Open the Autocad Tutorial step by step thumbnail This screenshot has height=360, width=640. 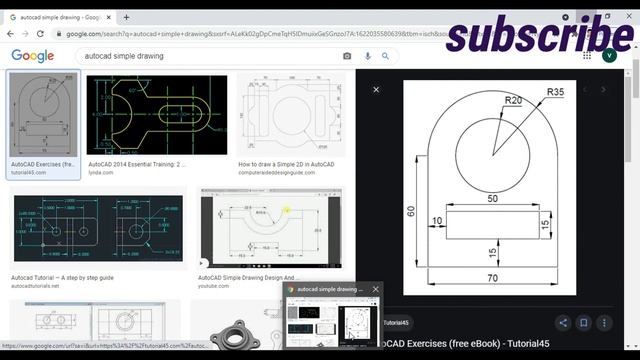coord(98,228)
